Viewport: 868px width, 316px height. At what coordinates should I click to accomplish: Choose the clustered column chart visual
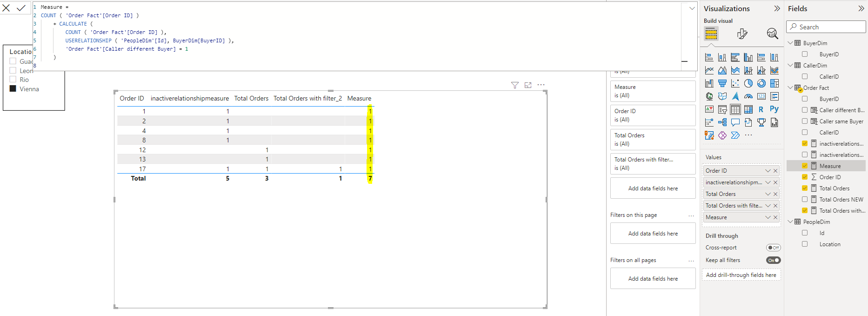point(748,57)
